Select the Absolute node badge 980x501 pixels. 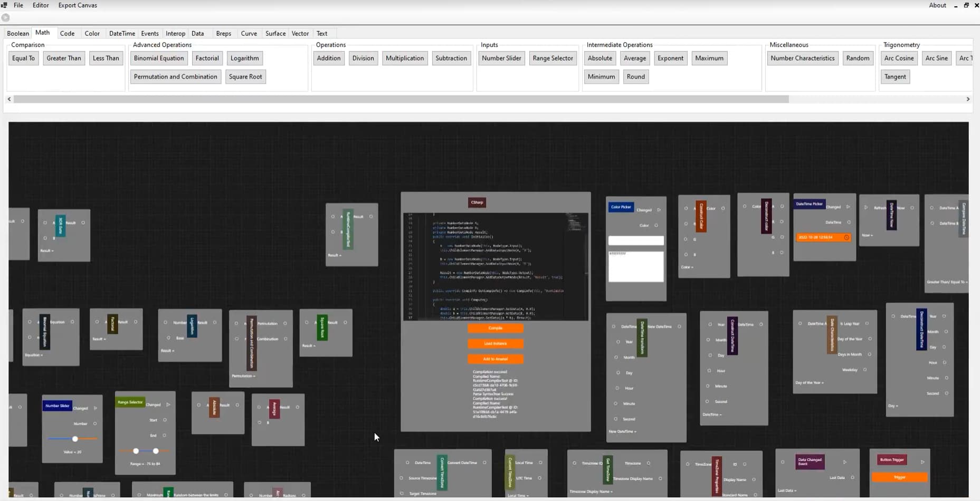[x=214, y=407]
